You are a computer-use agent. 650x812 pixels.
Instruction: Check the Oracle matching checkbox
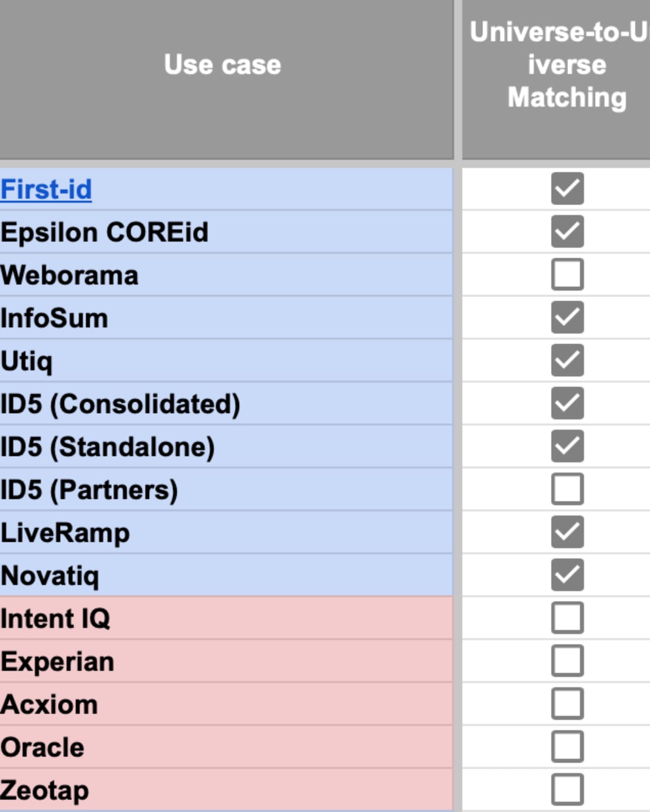567,746
